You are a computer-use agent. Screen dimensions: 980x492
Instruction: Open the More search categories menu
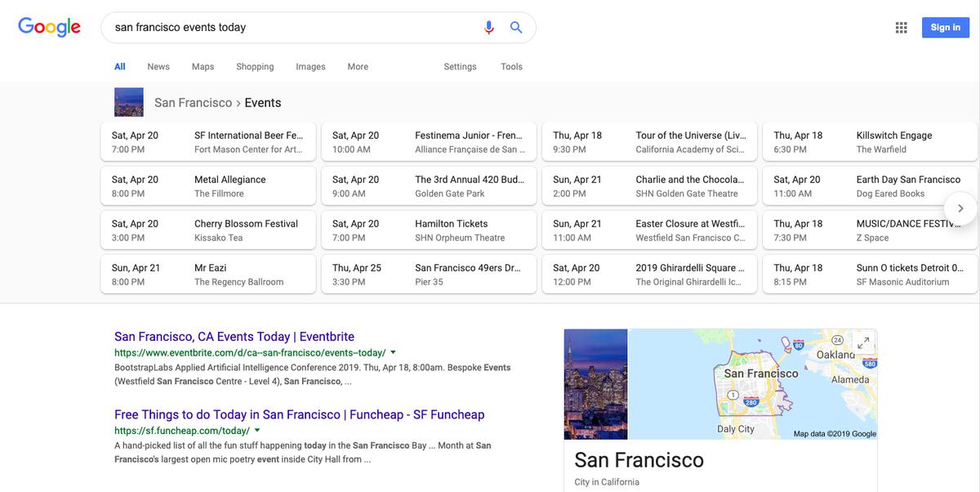[357, 66]
